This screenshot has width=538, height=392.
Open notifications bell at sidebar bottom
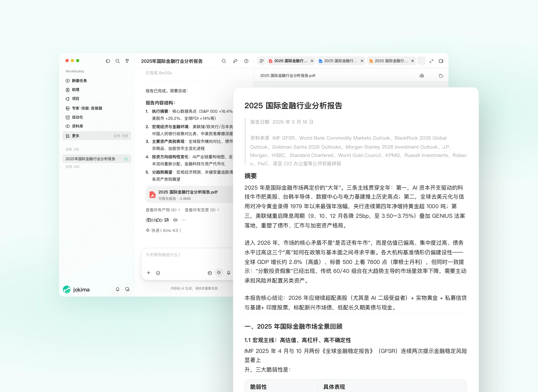pyautogui.click(x=117, y=289)
